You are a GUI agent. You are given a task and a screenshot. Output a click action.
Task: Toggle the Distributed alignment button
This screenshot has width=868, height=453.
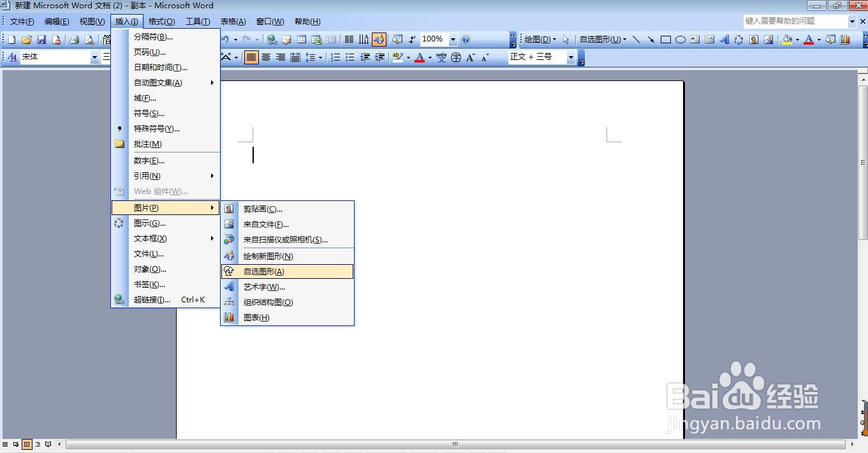pos(295,57)
